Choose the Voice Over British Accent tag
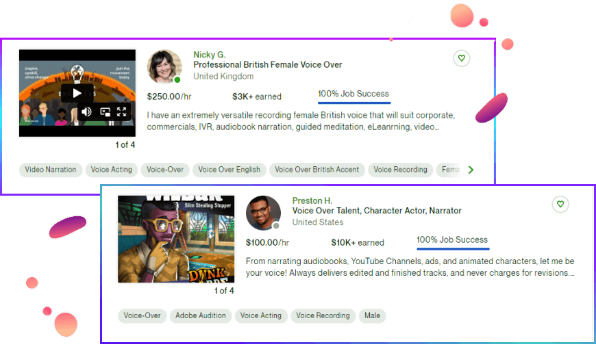596x364 pixels. [x=316, y=170]
